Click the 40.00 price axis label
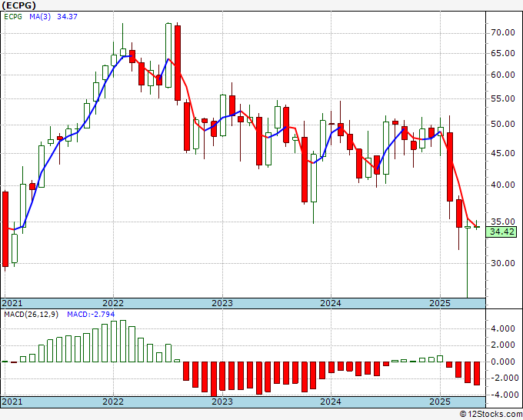The image size is (523, 420). point(503,185)
